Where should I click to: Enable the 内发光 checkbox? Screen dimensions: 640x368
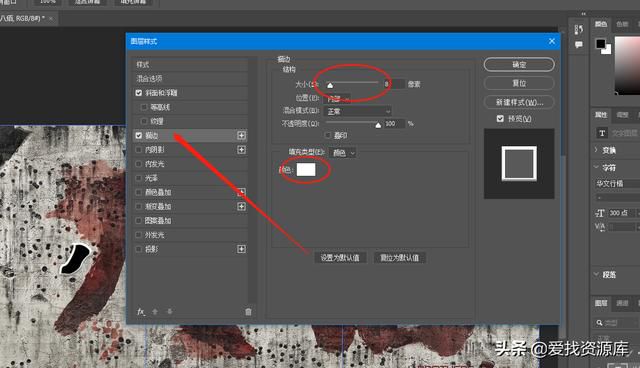point(139,164)
